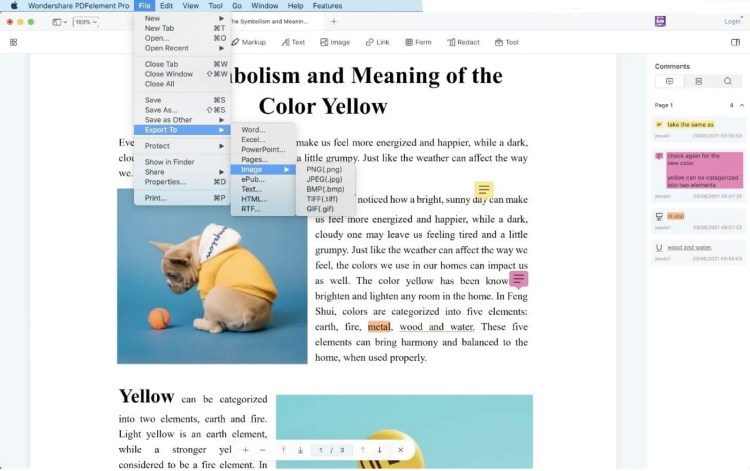Choose Print... from File menu
Screen dimensions: 750x471
182,198
